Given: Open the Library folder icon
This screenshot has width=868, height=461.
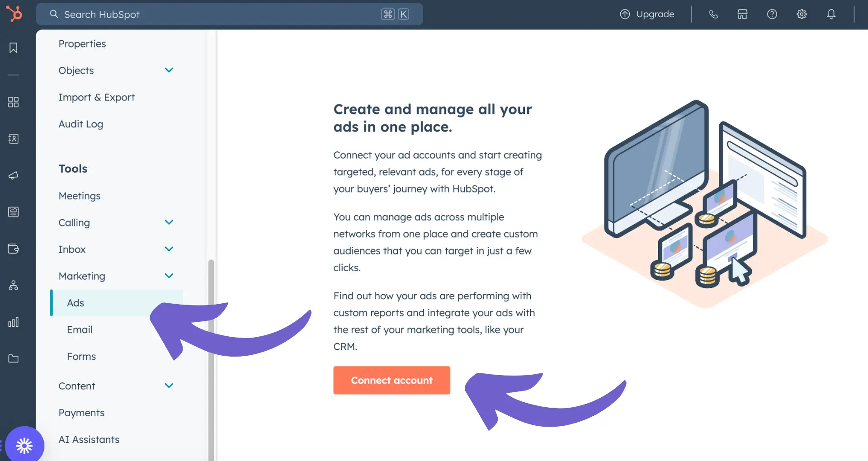Looking at the screenshot, I should 14,358.
